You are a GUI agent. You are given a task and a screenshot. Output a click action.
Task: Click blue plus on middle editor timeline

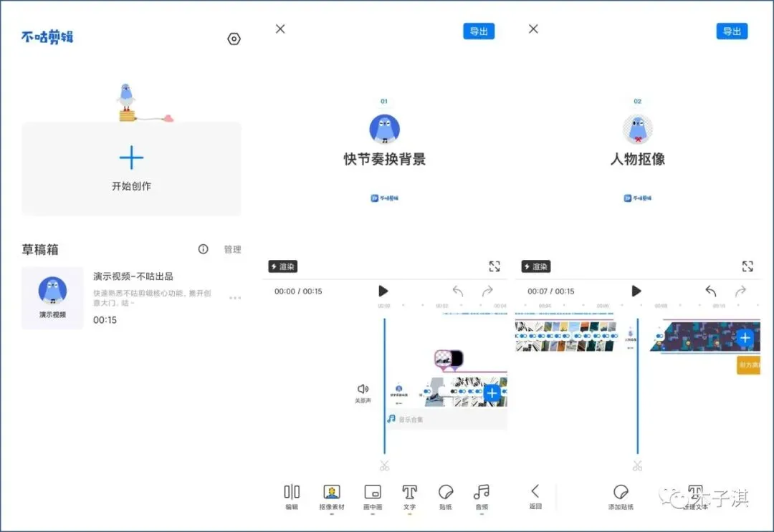tap(492, 393)
